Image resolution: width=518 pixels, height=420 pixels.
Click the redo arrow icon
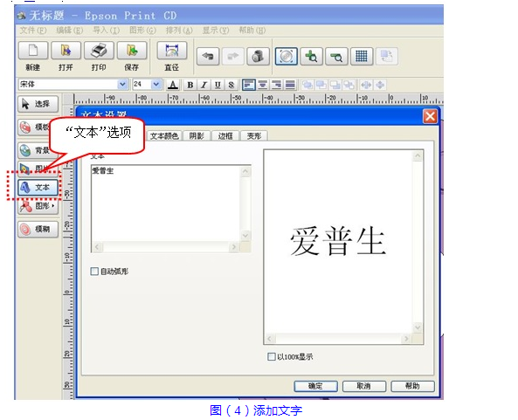(x=233, y=56)
